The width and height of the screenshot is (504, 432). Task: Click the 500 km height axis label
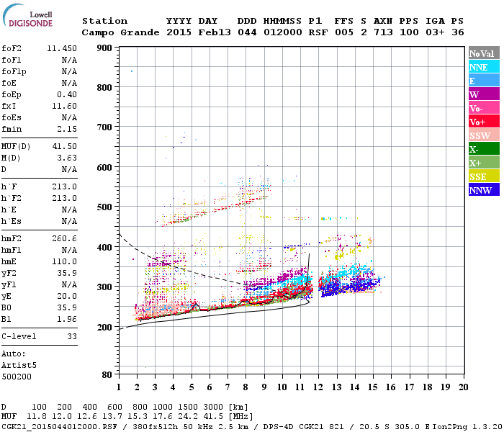tap(104, 207)
